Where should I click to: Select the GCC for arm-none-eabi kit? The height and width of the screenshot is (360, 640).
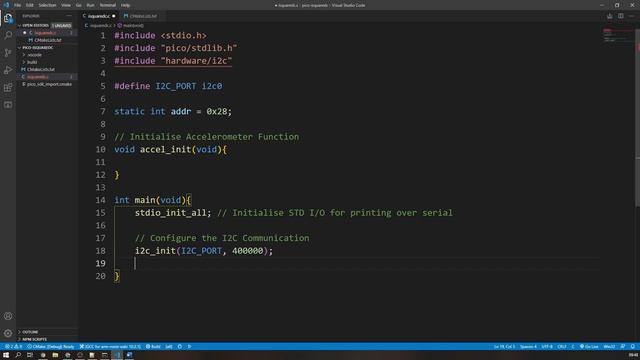point(109,347)
